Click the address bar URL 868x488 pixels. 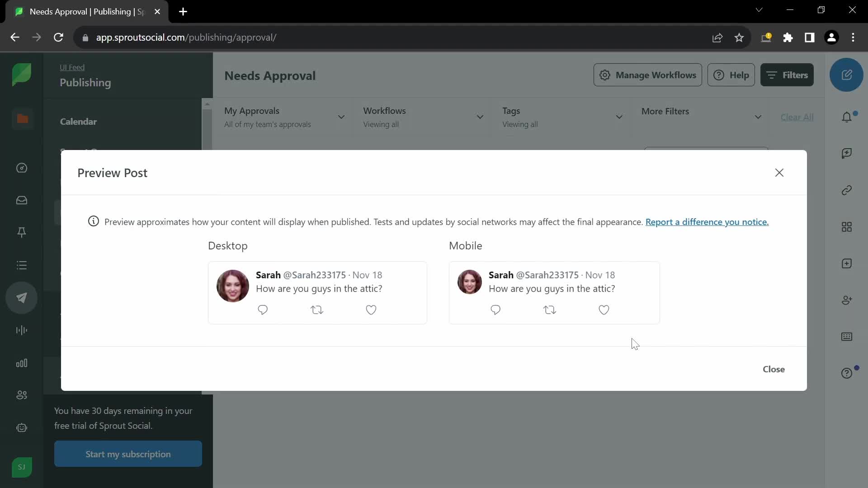(186, 38)
